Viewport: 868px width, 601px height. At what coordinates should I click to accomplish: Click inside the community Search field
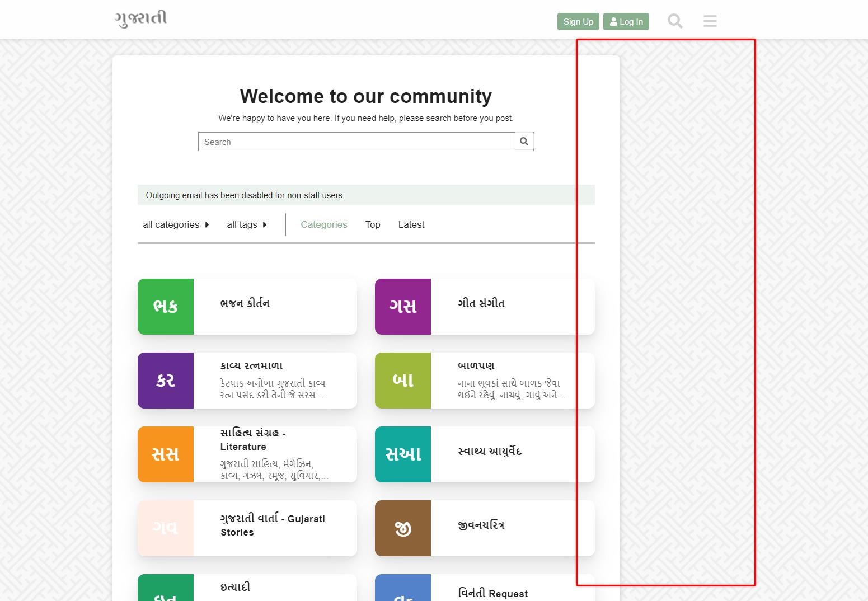[x=356, y=142]
